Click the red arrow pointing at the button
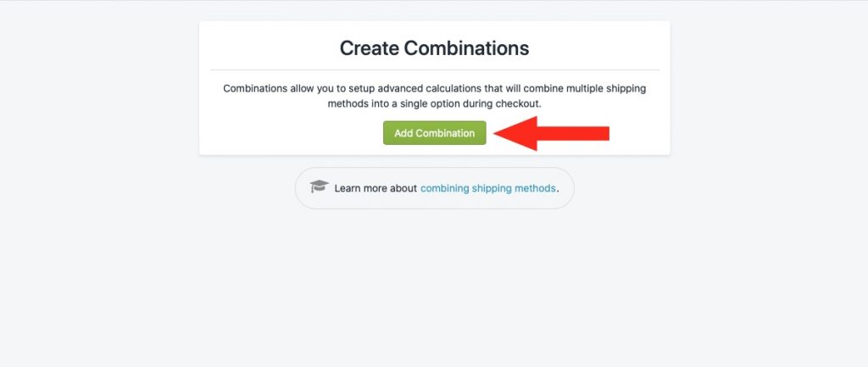 pyautogui.click(x=551, y=133)
